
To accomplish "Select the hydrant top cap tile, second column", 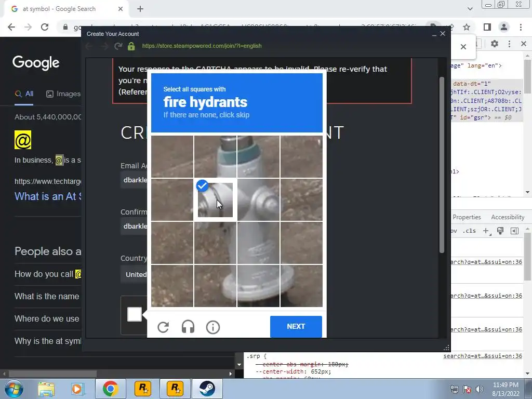I will (x=215, y=157).
